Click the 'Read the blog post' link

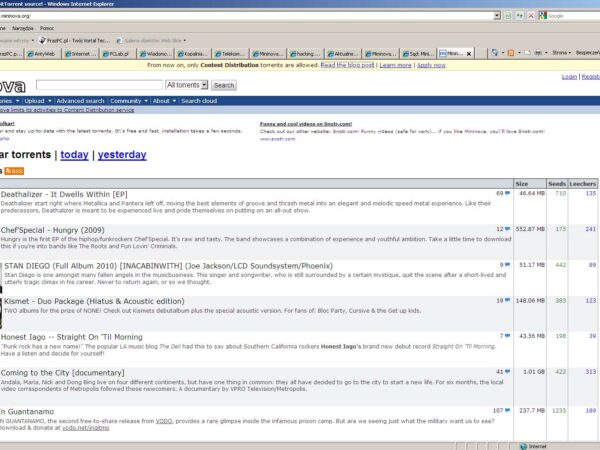click(347, 64)
